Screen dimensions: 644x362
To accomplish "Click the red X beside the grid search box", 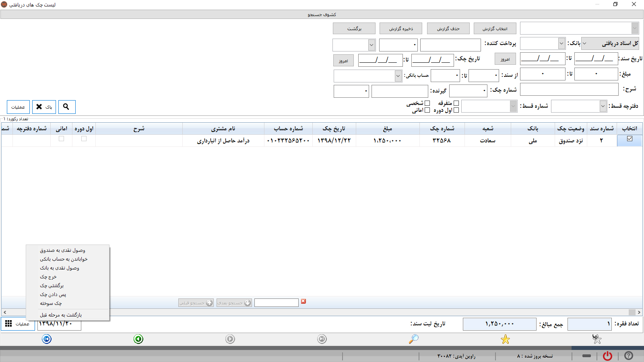I will 303,302.
